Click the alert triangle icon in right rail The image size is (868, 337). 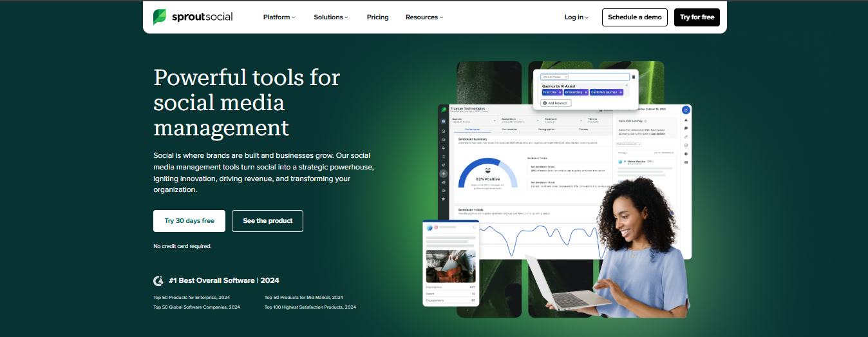(686, 120)
